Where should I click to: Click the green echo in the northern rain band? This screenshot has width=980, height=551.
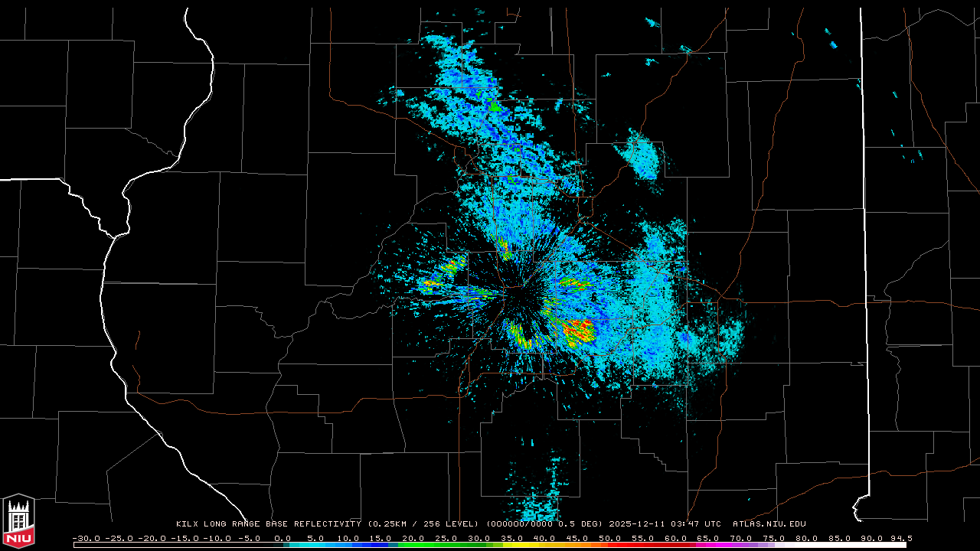tap(495, 106)
